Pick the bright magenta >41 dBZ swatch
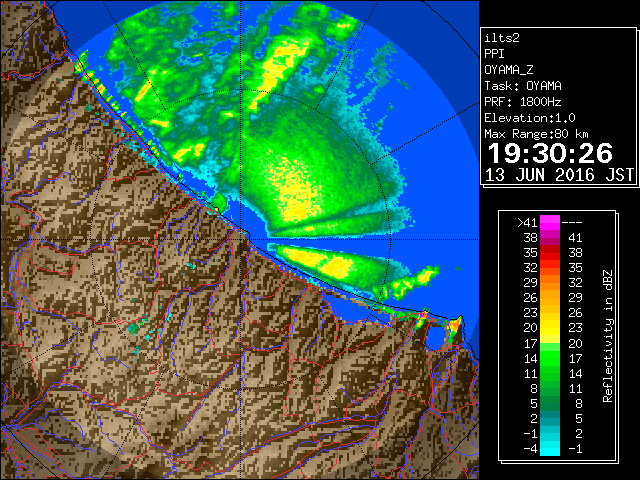Screen dimensions: 640x480 point(550,222)
